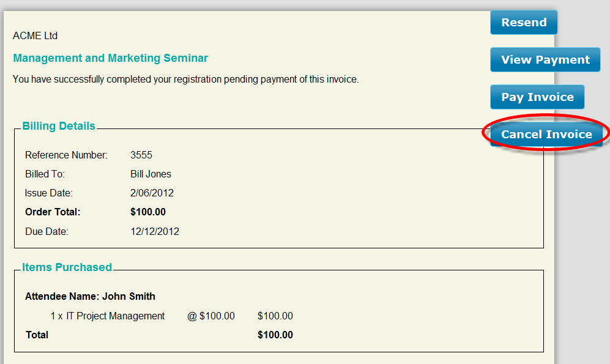610x364 pixels.
Task: Click the Management and Marketing Seminar heading
Action: 111,58
